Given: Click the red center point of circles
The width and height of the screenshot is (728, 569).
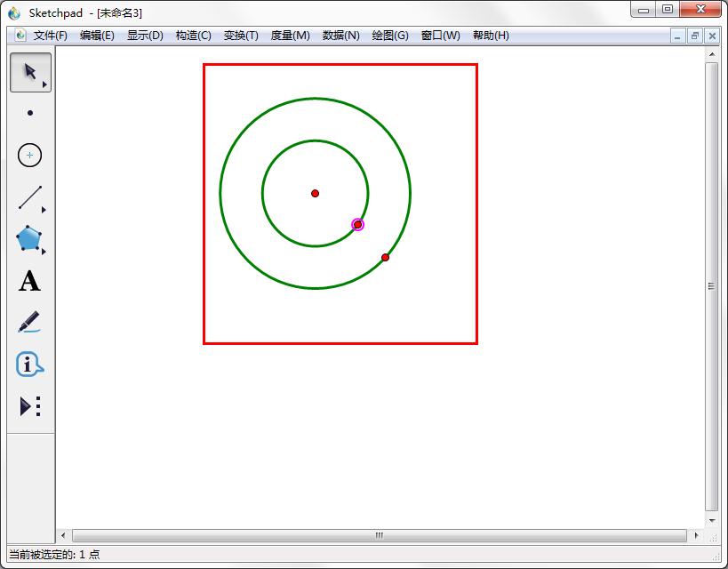Looking at the screenshot, I should [x=315, y=193].
